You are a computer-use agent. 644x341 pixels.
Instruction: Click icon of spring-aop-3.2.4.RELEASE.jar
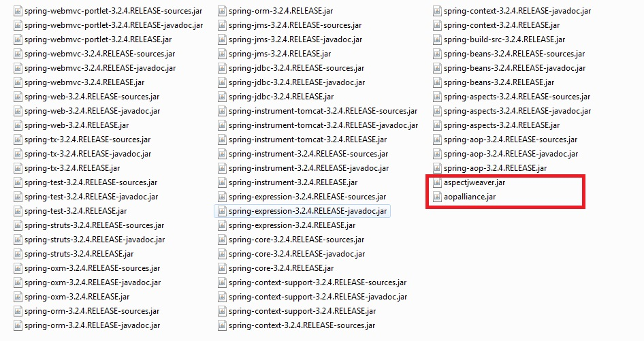pos(437,168)
